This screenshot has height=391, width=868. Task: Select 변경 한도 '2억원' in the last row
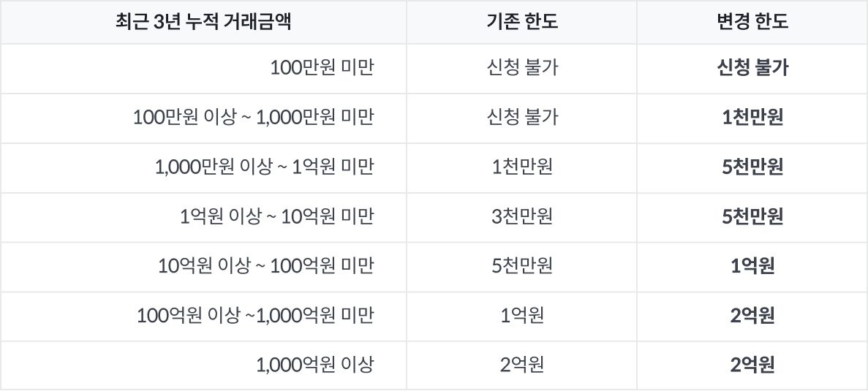coord(752,365)
